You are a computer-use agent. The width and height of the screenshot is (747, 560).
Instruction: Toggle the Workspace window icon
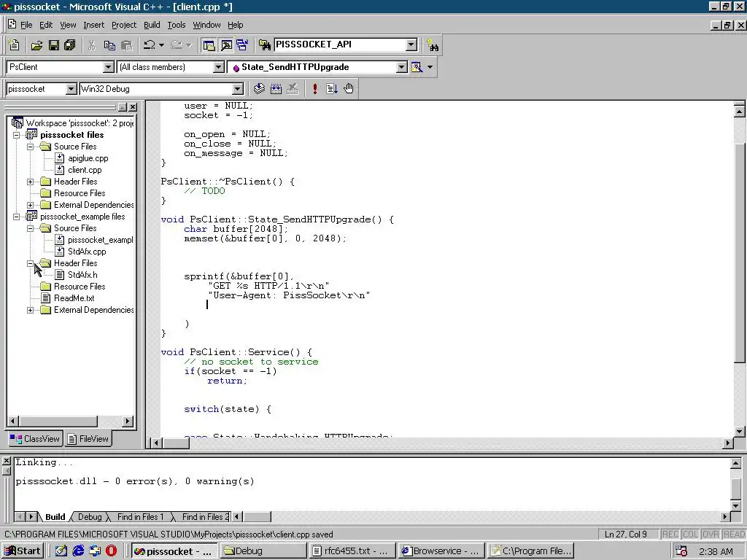coord(209,45)
